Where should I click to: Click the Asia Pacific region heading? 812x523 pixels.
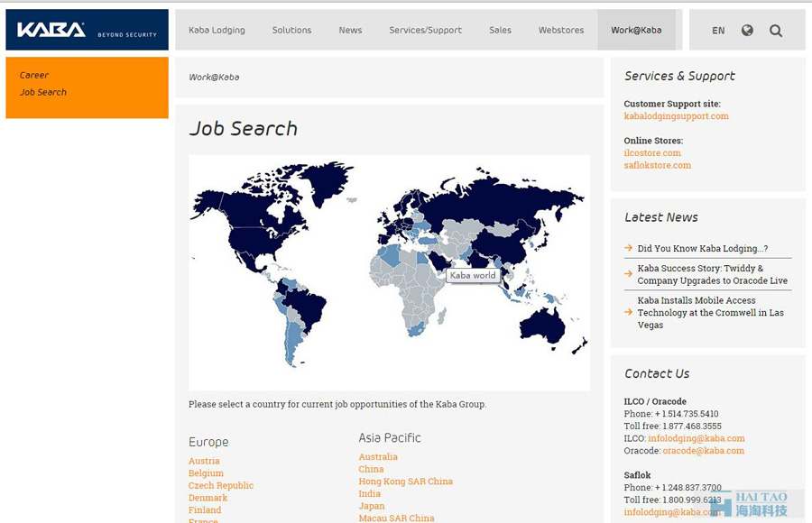point(390,438)
